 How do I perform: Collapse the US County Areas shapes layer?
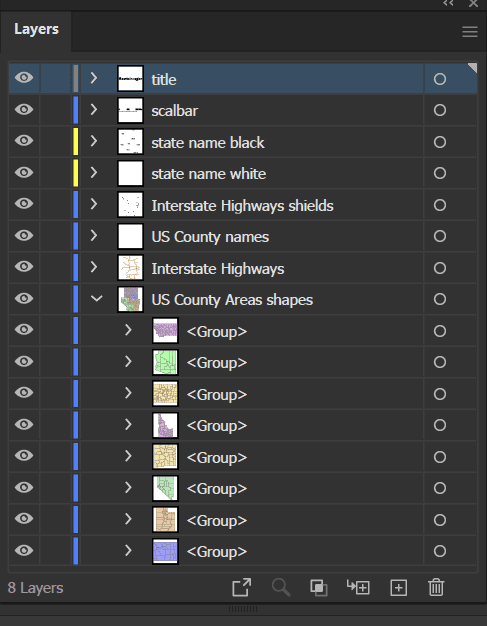97,298
